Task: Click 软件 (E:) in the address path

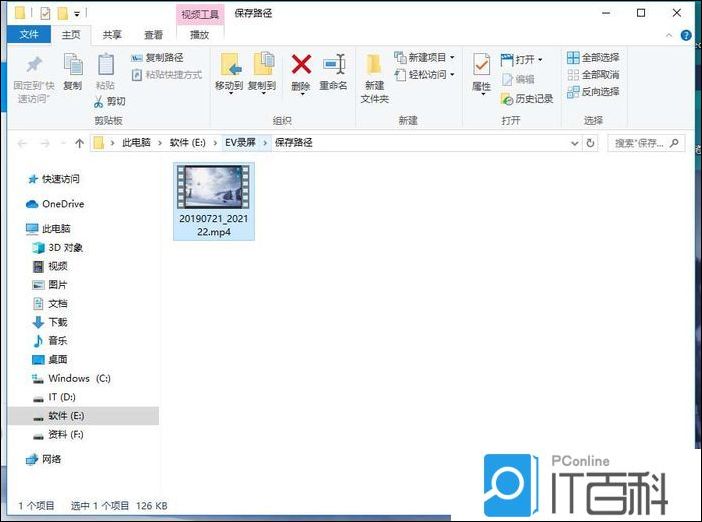Action: tap(188, 143)
